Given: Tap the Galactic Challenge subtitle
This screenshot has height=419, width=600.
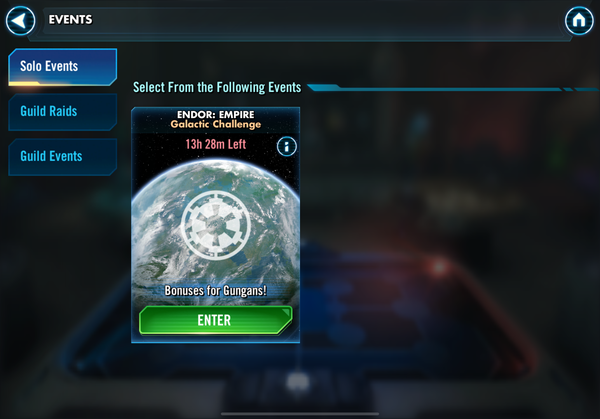Looking at the screenshot, I should pos(215,124).
